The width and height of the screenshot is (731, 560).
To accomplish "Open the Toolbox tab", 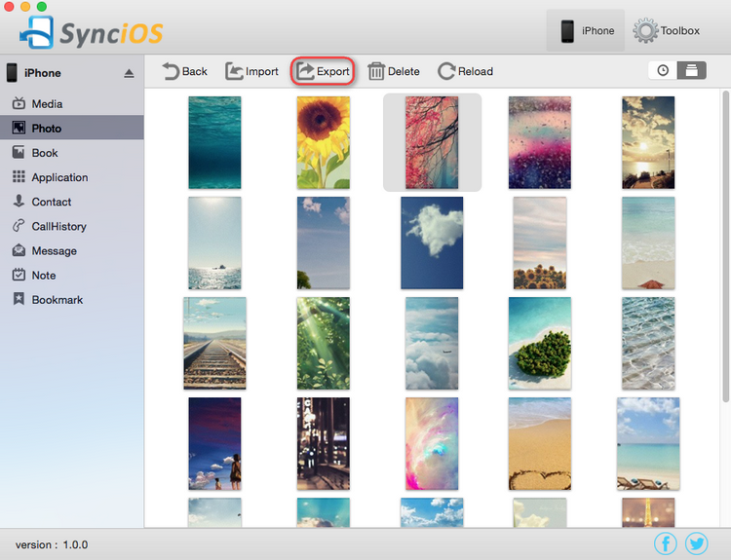I will [x=667, y=31].
